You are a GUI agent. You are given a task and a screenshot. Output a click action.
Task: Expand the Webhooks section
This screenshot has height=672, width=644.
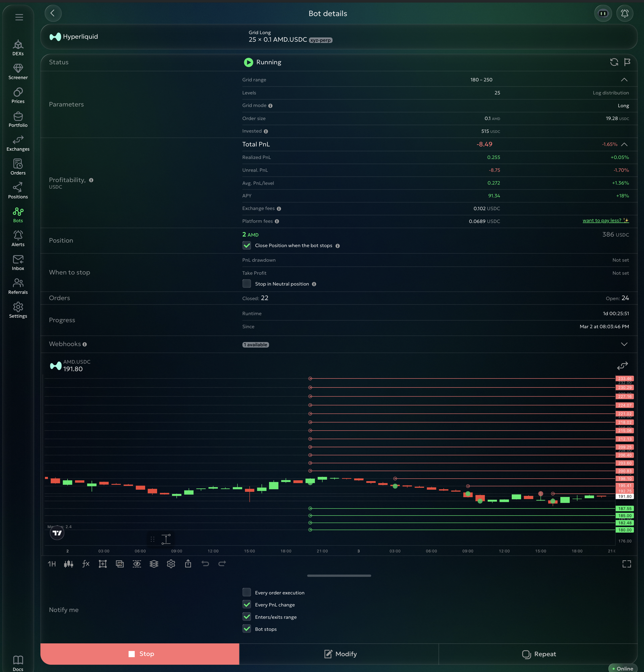point(624,344)
